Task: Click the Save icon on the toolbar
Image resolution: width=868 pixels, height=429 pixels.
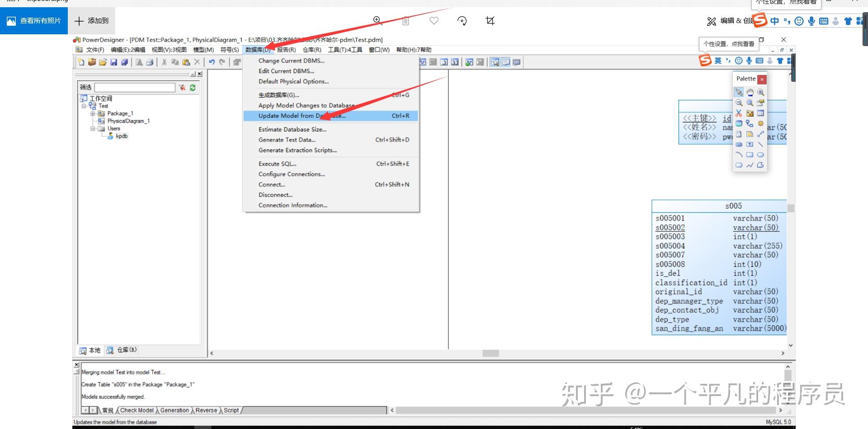Action: tap(114, 62)
